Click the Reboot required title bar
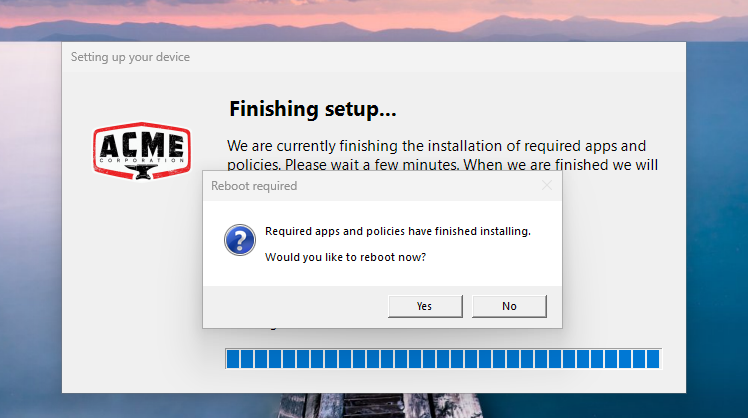 372,186
